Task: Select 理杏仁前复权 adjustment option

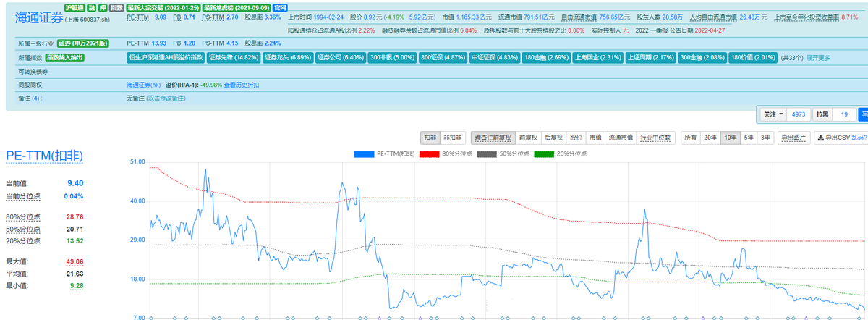Action: [x=493, y=137]
